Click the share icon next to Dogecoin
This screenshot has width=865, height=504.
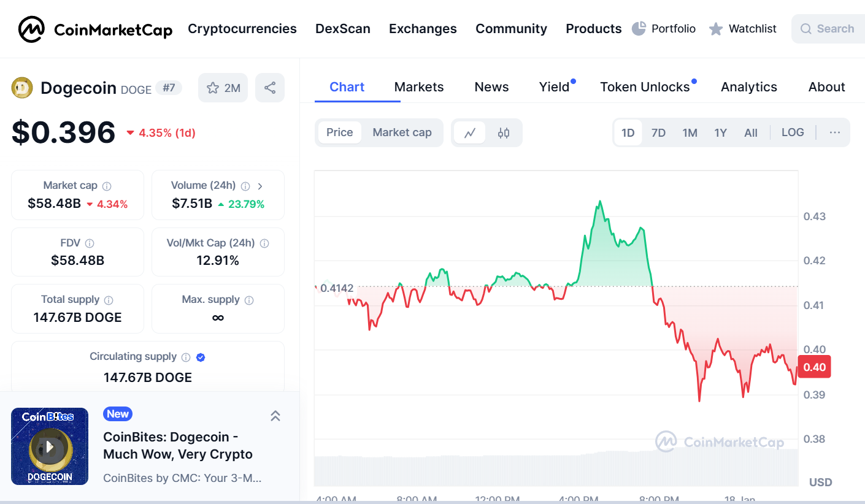coord(270,88)
